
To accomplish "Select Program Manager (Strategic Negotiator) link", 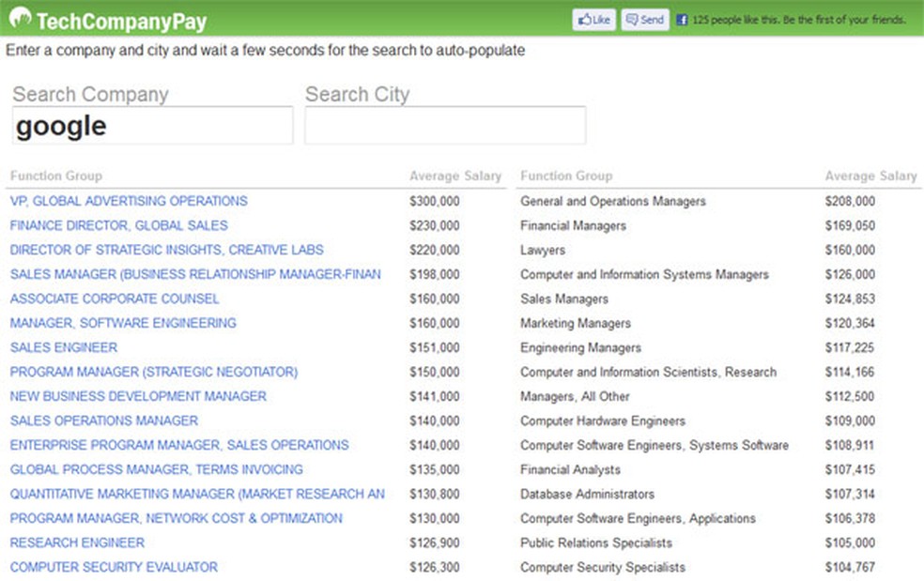I will pos(154,372).
